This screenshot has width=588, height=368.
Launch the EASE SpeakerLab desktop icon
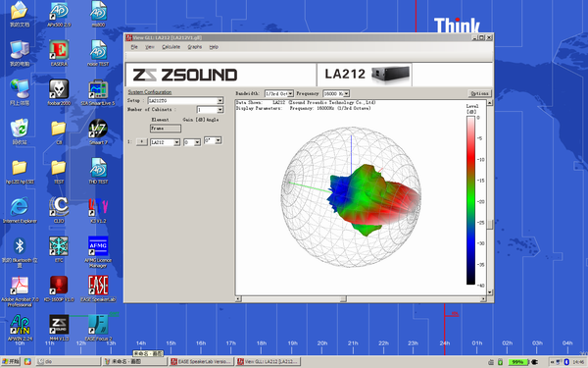pos(98,289)
